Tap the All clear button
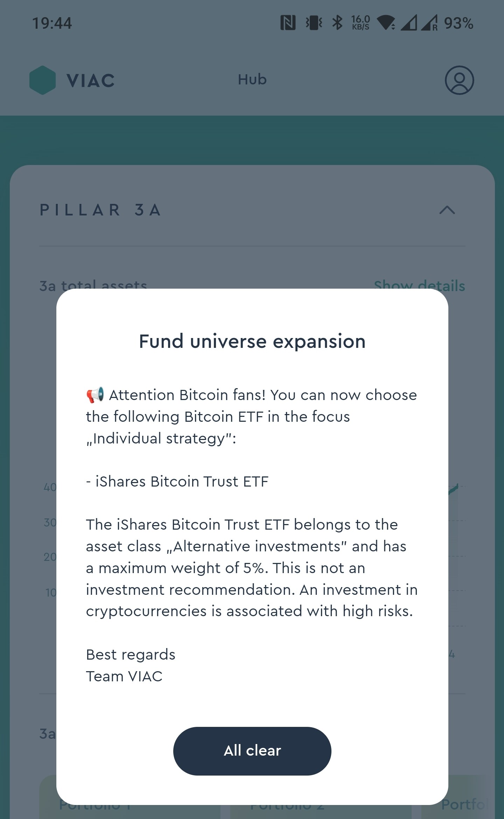The width and height of the screenshot is (504, 819). (252, 751)
